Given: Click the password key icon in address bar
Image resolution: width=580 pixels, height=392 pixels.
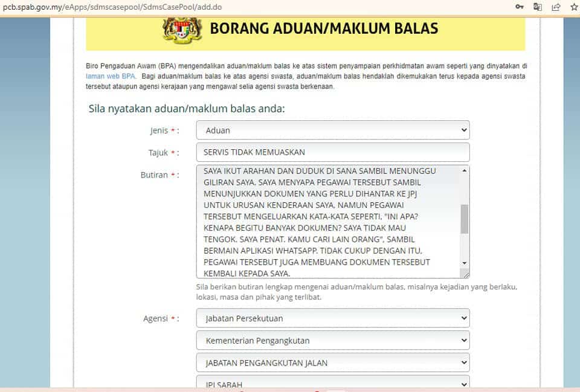Looking at the screenshot, I should pyautogui.click(x=520, y=7).
